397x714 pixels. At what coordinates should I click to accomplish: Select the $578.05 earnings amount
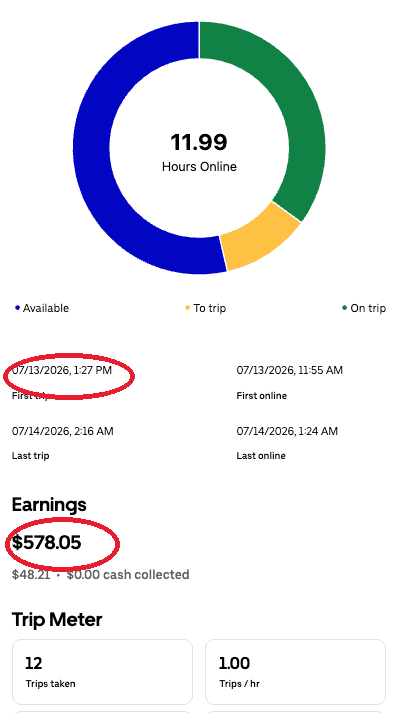(46, 542)
